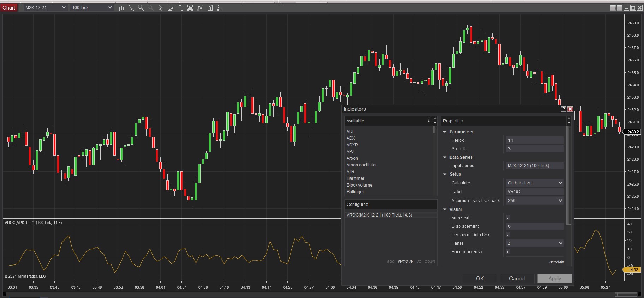Click the Available list scrollbar thumb
The image size is (644, 298).
click(435, 129)
